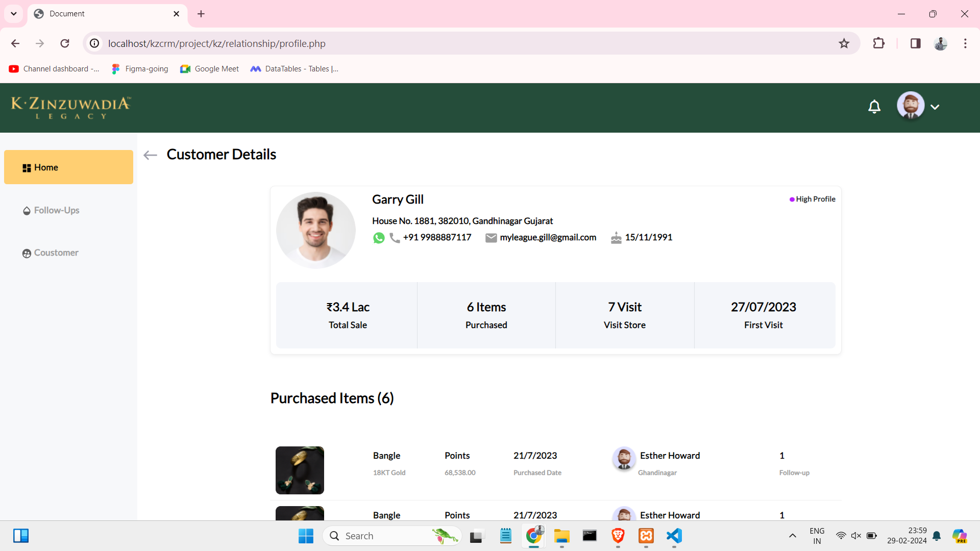The image size is (980, 551).
Task: Mute system volume via the speaker icon
Action: click(855, 536)
